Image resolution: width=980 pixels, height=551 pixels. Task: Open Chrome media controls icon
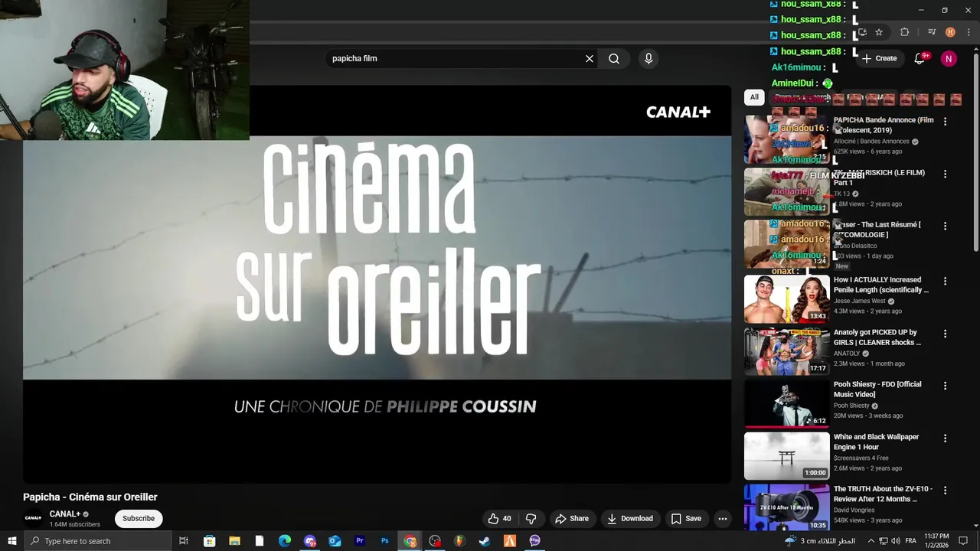(x=932, y=32)
